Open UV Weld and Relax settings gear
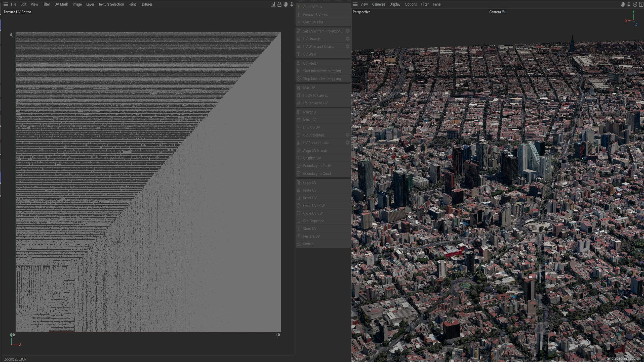 pyautogui.click(x=348, y=47)
